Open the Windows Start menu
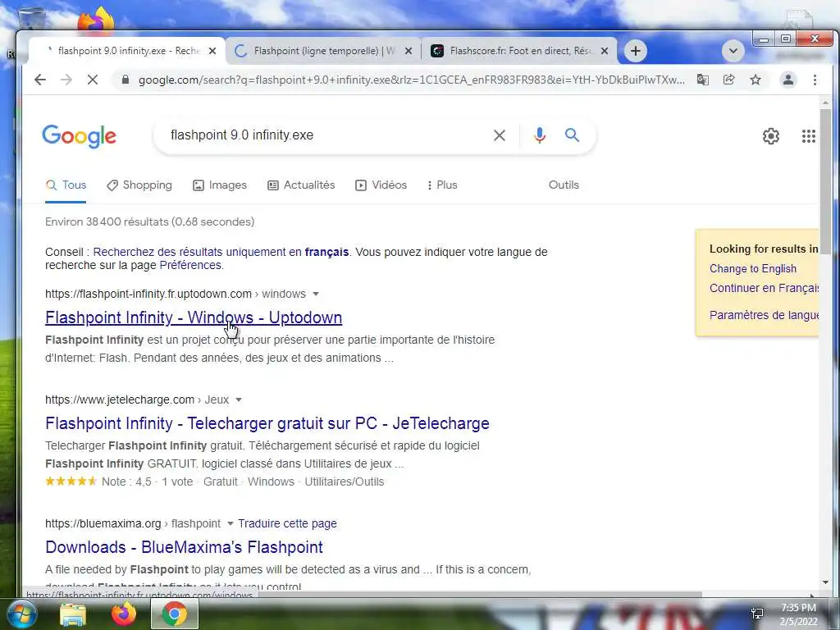The width and height of the screenshot is (840, 630). tap(21, 614)
